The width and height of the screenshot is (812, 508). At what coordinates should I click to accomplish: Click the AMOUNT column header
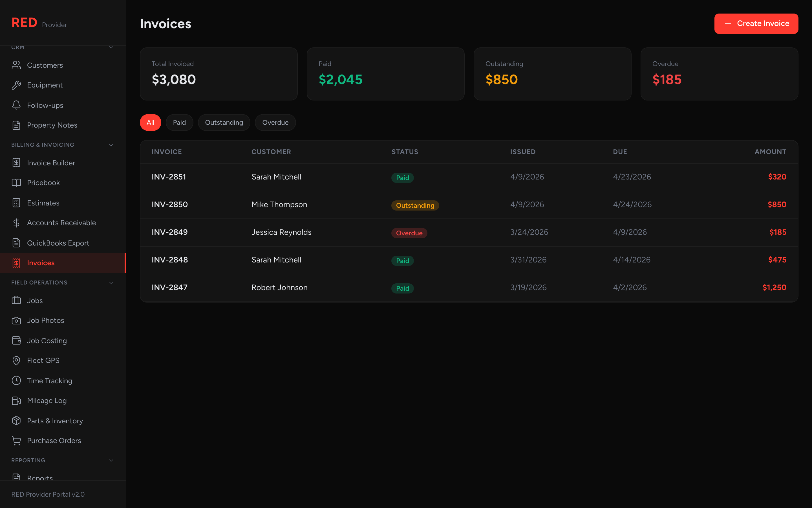tap(770, 152)
